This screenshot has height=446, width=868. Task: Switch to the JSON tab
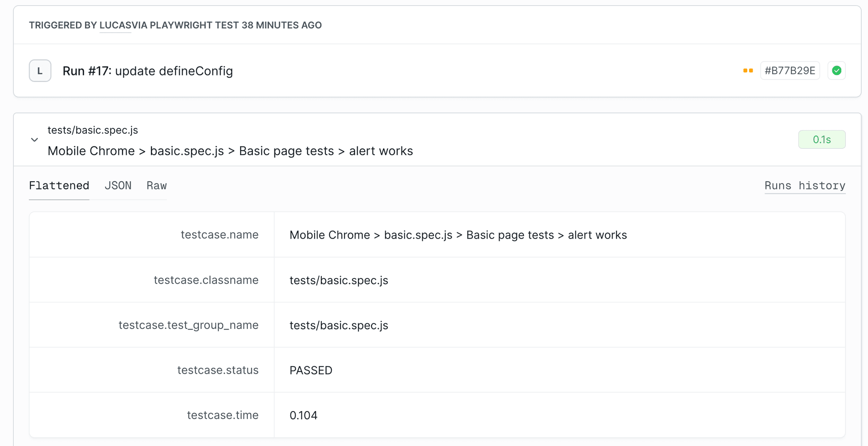point(118,186)
